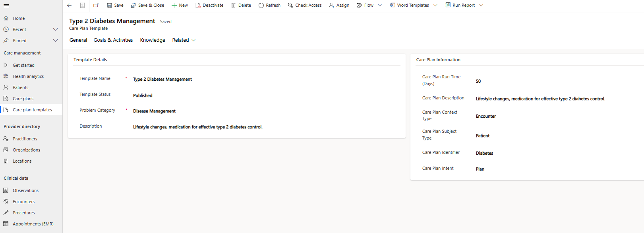This screenshot has height=233, width=644.
Task: Select the General tab
Action: point(78,40)
